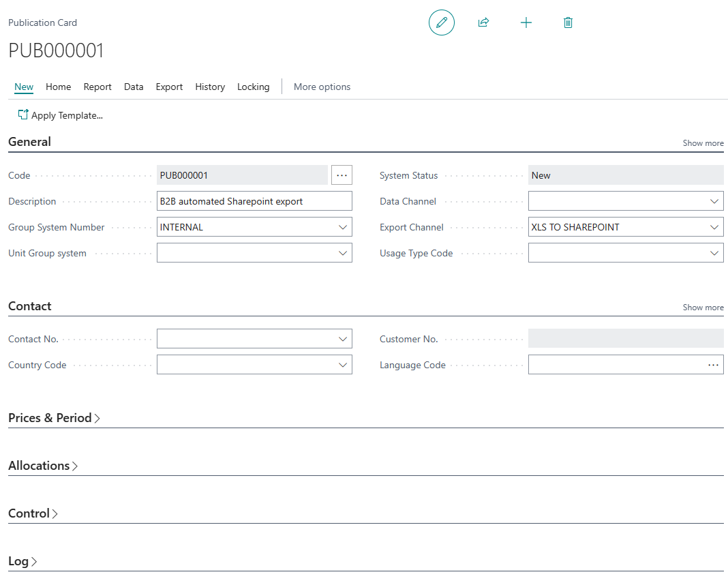Open the Data menu
The width and height of the screenshot is (728, 583).
point(133,87)
